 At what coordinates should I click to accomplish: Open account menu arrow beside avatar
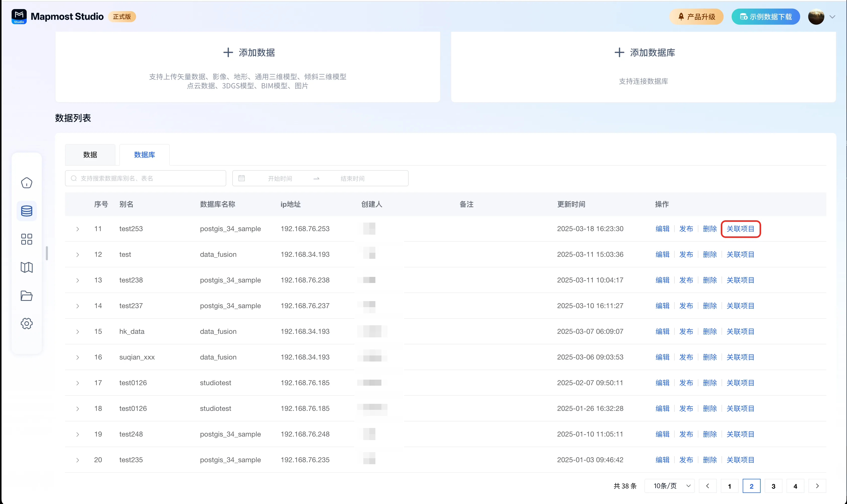click(x=832, y=17)
